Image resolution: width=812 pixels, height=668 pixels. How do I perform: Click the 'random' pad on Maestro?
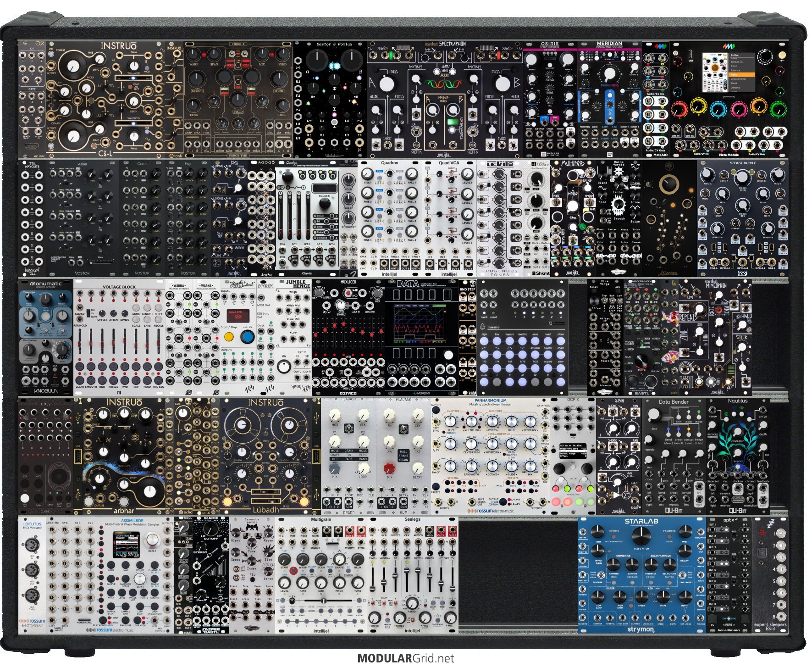click(x=522, y=341)
